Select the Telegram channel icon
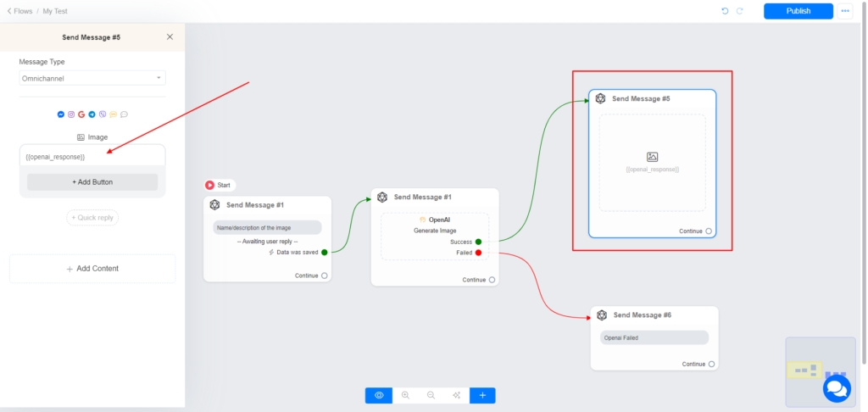 pyautogui.click(x=92, y=114)
